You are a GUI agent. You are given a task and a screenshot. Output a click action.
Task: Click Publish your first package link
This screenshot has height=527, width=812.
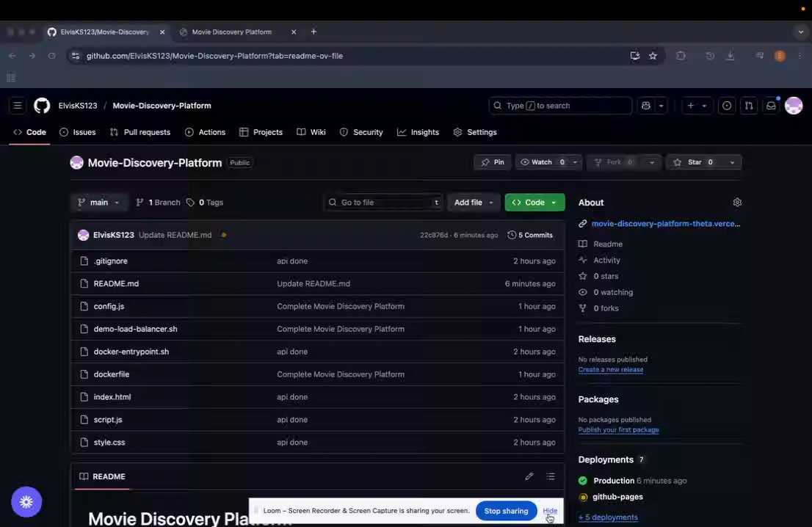tap(618, 429)
